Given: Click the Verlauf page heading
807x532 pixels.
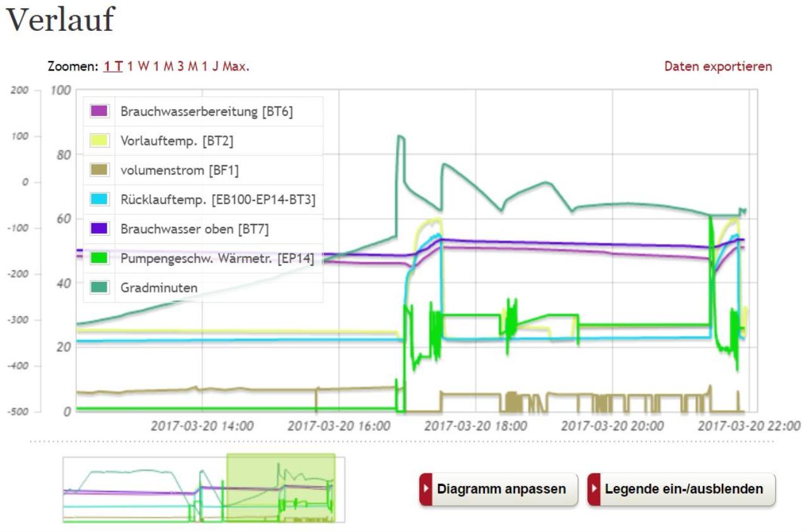Looking at the screenshot, I should (x=60, y=20).
